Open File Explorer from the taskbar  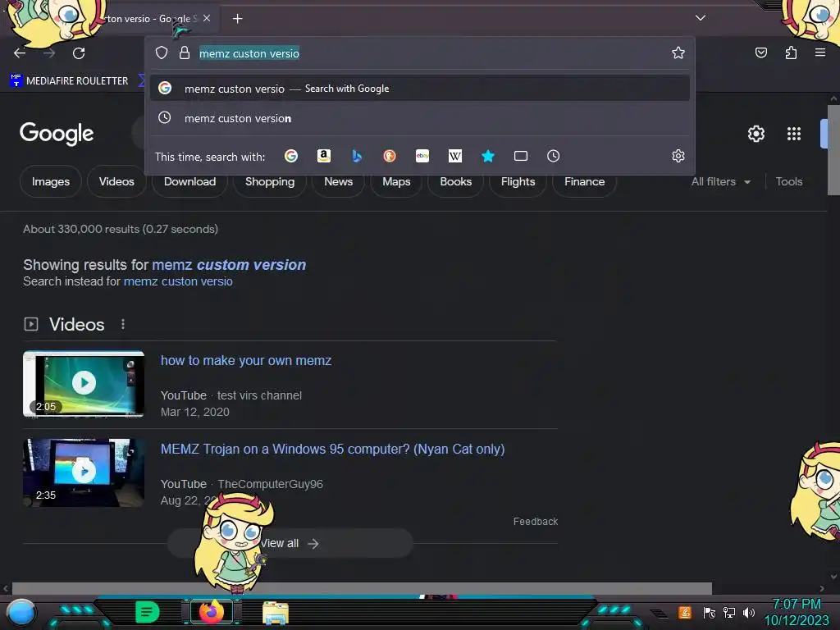[x=276, y=613]
